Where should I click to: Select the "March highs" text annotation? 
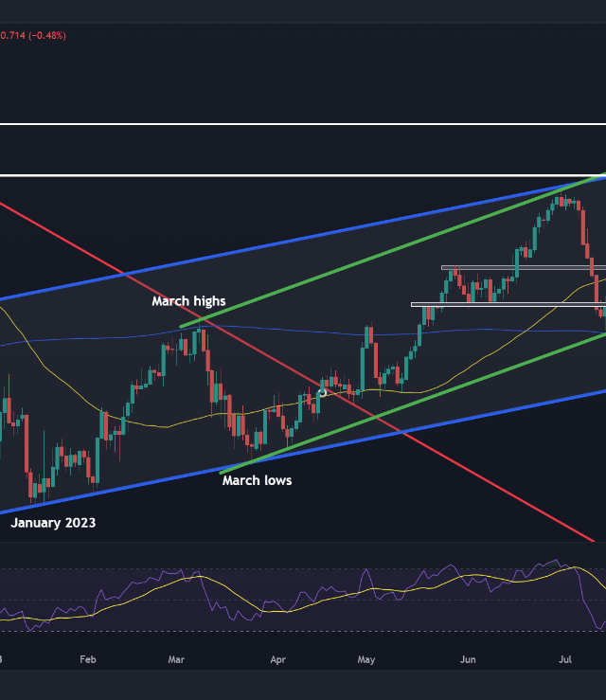point(188,301)
